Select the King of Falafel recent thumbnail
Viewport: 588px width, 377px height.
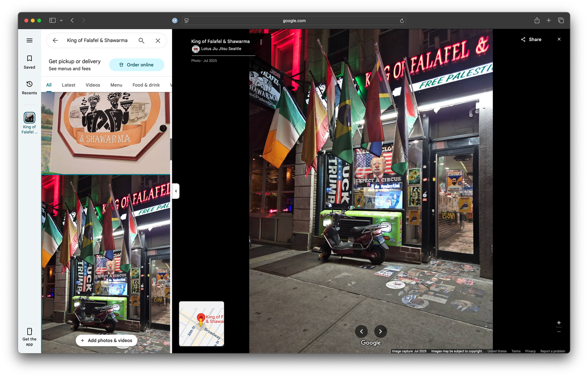[x=29, y=118]
